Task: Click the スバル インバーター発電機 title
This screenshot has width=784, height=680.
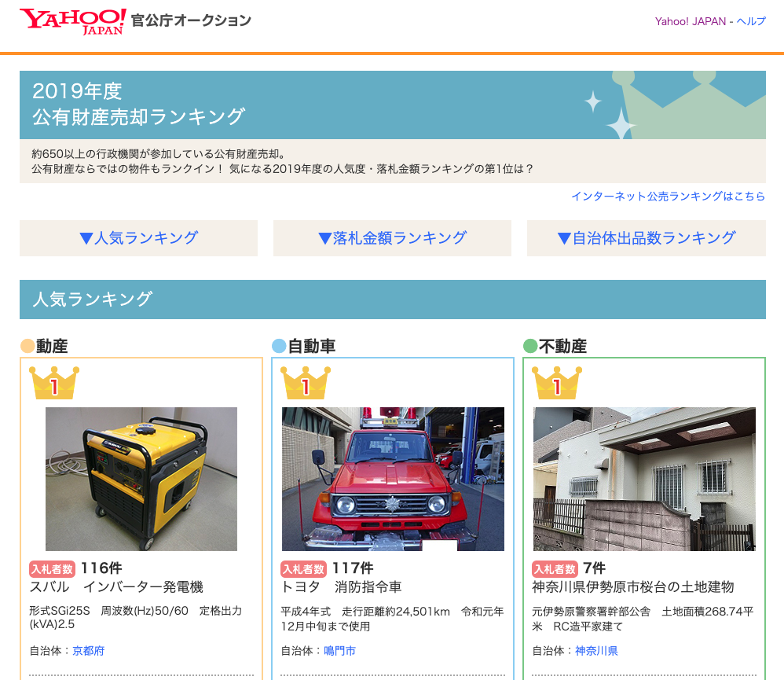Action: 116,587
